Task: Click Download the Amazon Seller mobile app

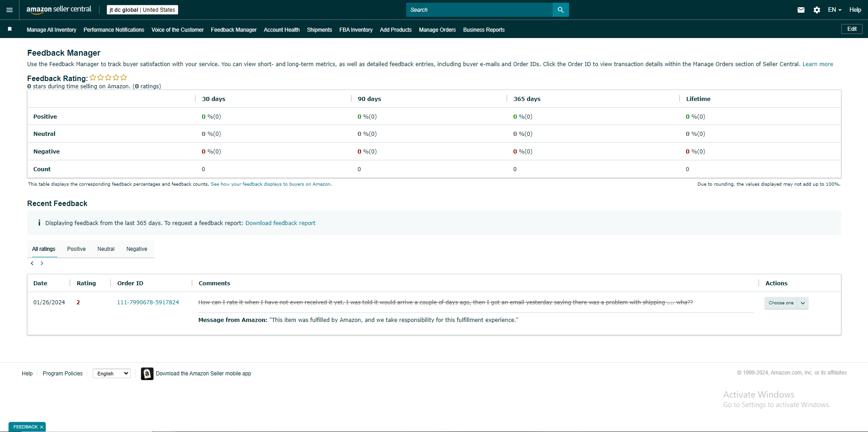Action: (204, 374)
